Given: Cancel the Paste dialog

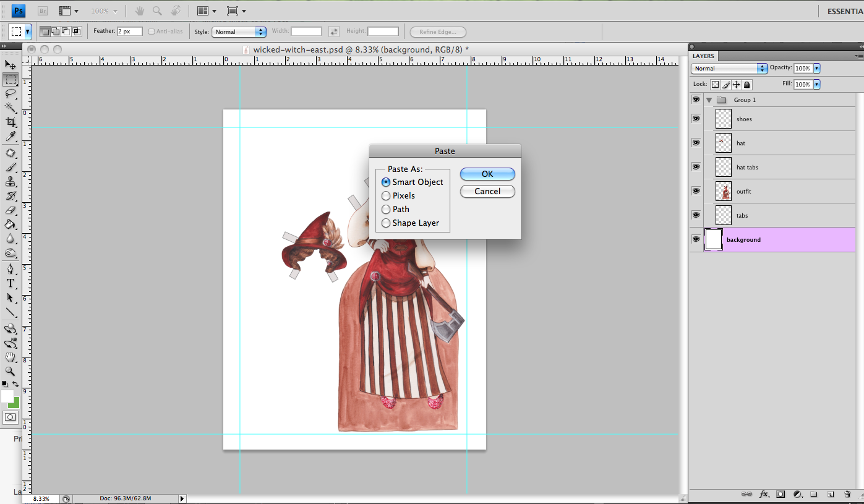Looking at the screenshot, I should (x=487, y=191).
